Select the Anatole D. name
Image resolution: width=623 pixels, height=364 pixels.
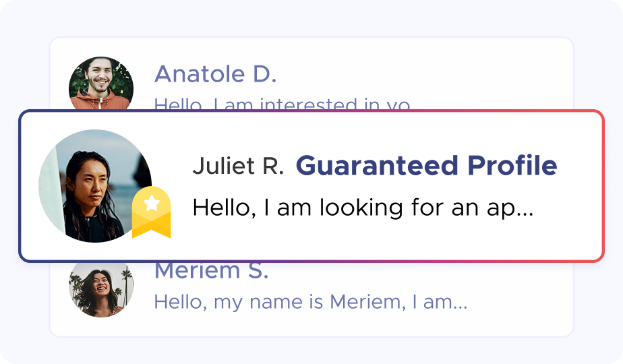pyautogui.click(x=215, y=75)
